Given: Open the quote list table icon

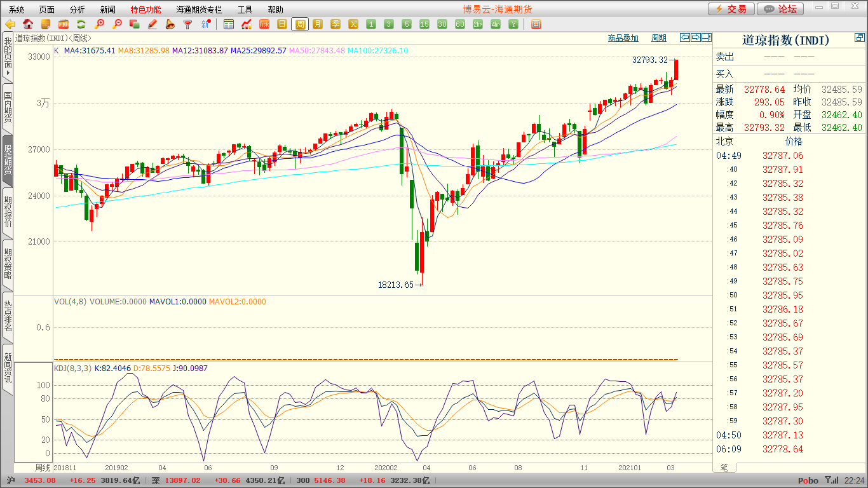Looking at the screenshot, I should [x=229, y=24].
